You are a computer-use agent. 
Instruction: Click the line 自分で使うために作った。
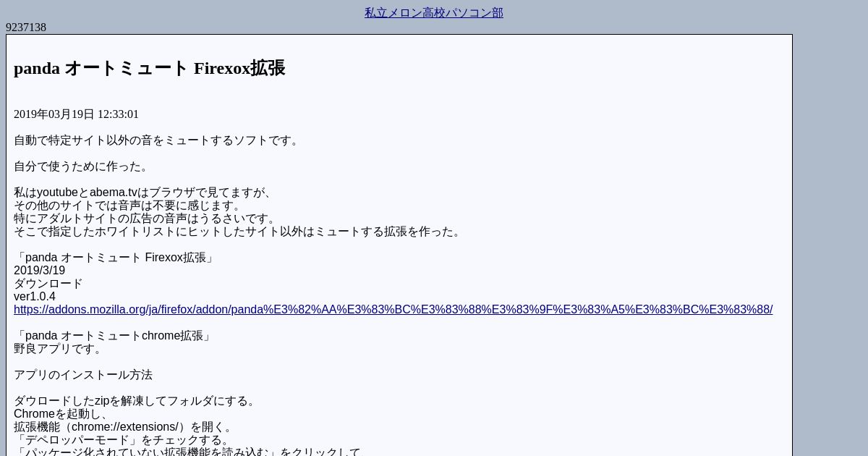[82, 166]
